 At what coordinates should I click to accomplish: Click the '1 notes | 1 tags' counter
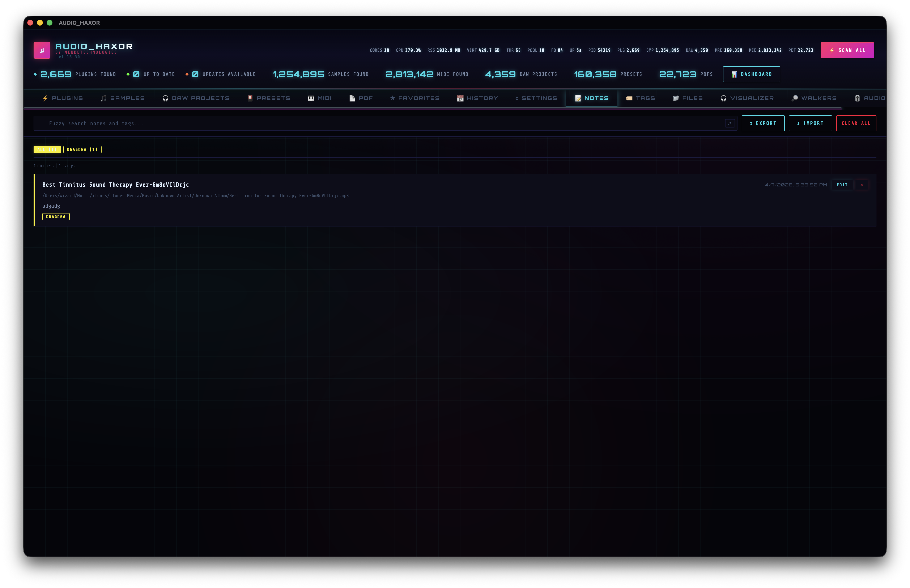pos(54,166)
